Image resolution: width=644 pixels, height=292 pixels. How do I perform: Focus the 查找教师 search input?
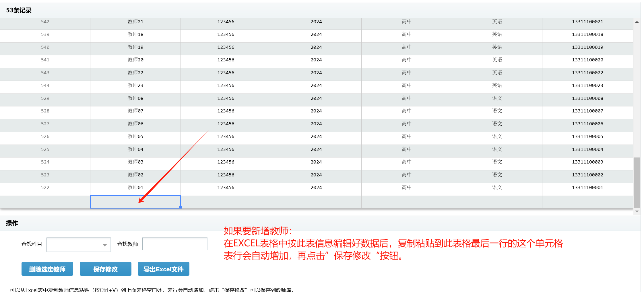click(x=175, y=244)
